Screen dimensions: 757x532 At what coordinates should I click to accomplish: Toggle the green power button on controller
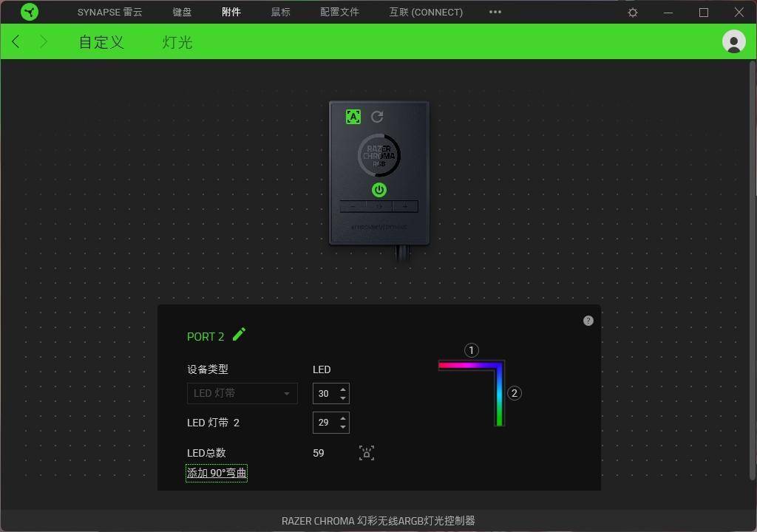tap(379, 190)
